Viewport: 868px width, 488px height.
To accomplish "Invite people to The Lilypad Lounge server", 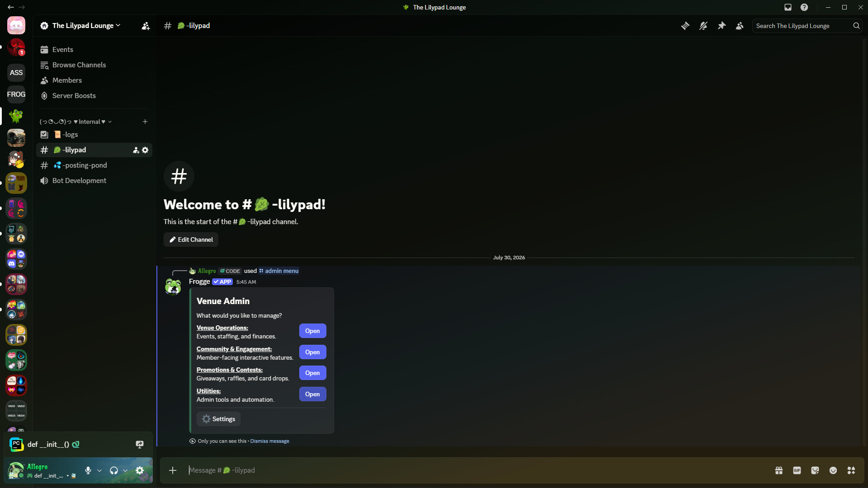I will coord(146,26).
